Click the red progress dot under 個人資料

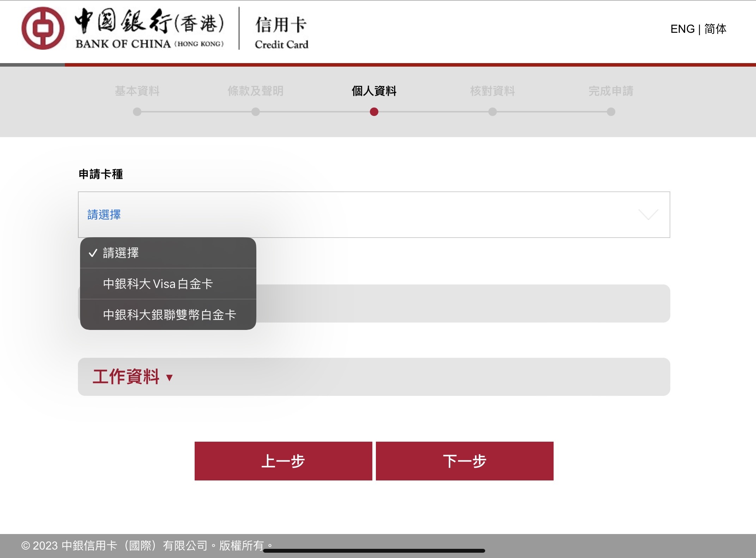pos(374,112)
